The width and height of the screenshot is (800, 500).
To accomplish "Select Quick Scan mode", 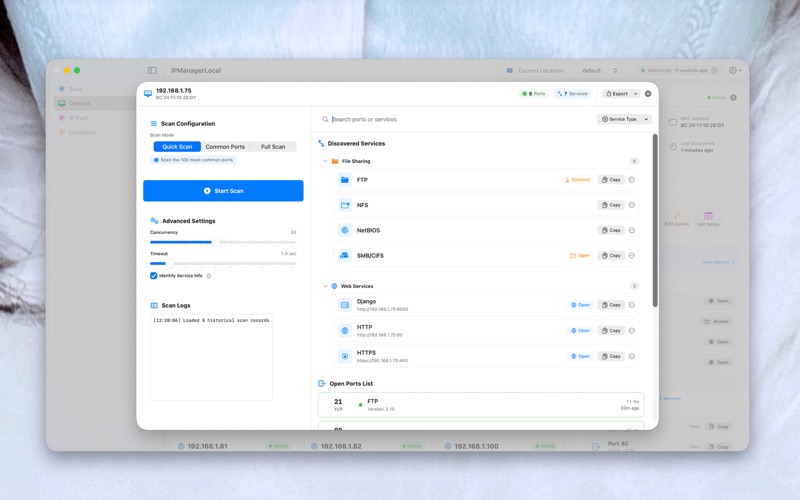I will pos(177,146).
